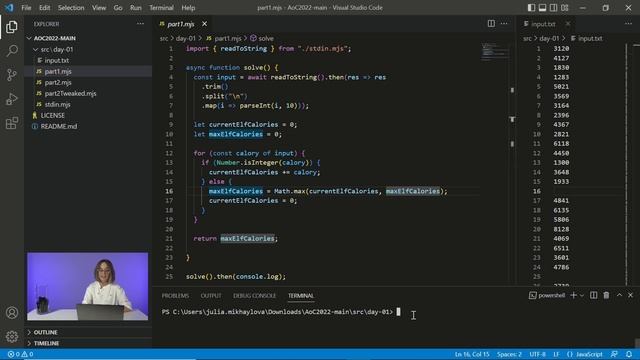The image size is (640, 360).
Task: Open the Accounts menu icon
Action: click(12, 313)
